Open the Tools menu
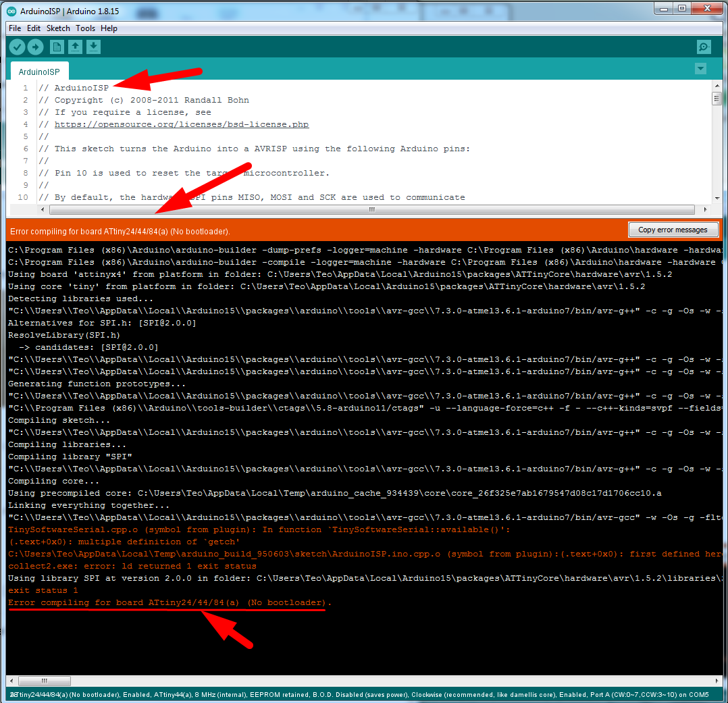The image size is (728, 703). pos(85,28)
